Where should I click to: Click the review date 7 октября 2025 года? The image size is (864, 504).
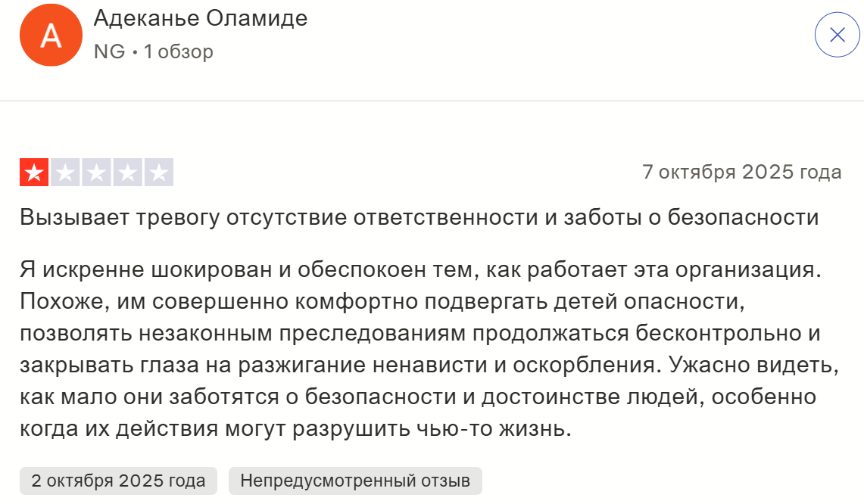pos(741,172)
